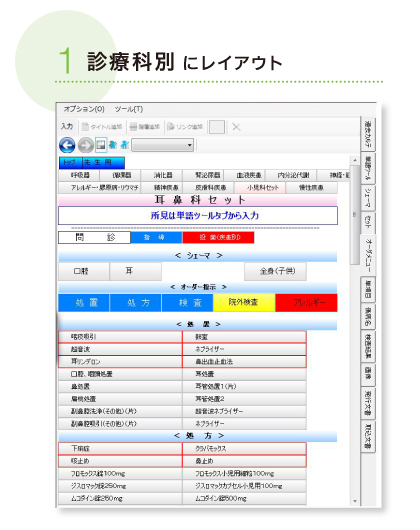
Task: Click blue 検査 order button
Action: click(188, 303)
